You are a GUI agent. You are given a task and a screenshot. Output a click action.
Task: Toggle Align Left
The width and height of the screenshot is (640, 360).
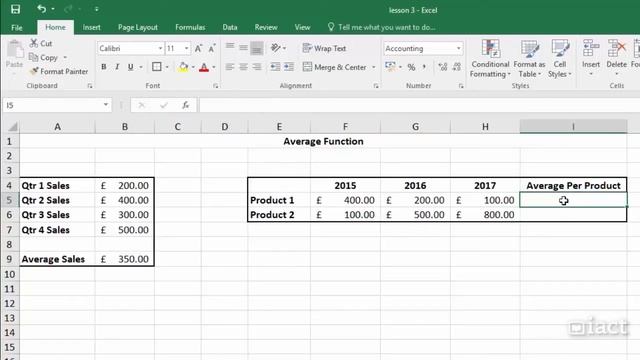click(x=230, y=67)
